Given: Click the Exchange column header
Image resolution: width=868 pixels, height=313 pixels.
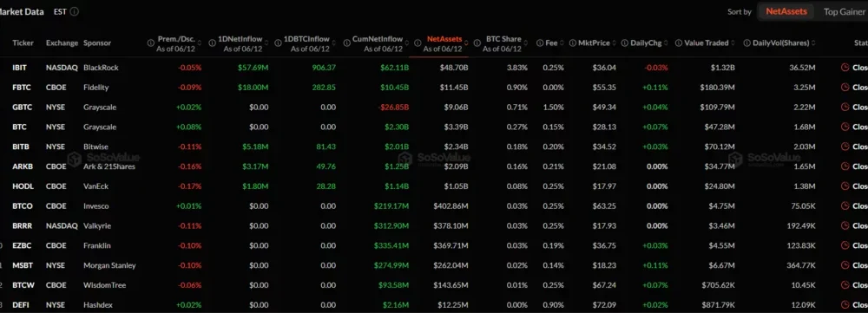Looking at the screenshot, I should pyautogui.click(x=61, y=43).
